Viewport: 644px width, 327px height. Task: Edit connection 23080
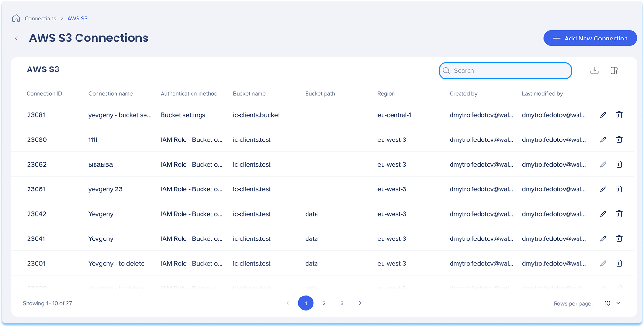pyautogui.click(x=603, y=139)
